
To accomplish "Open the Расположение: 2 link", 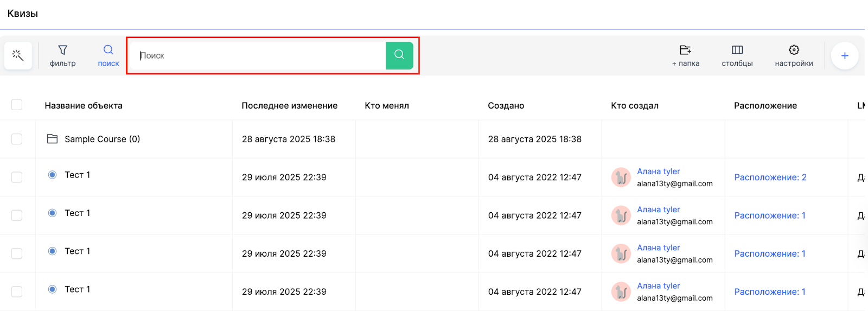I will point(770,177).
